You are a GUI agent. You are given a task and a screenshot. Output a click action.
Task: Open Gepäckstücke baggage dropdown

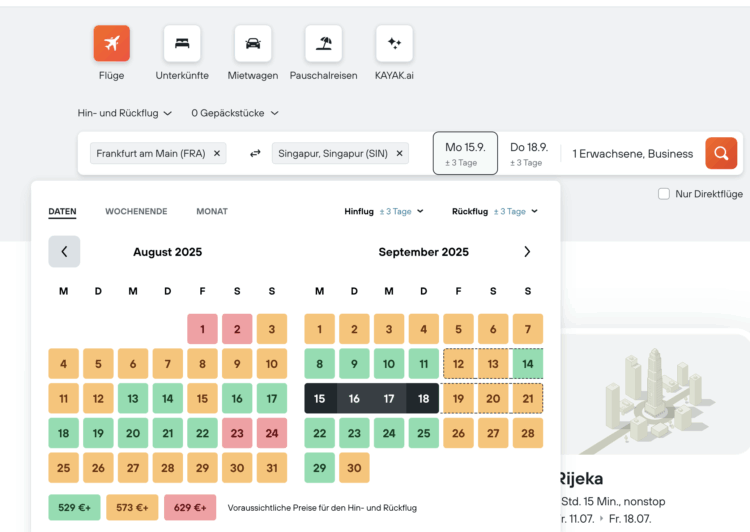click(x=235, y=113)
